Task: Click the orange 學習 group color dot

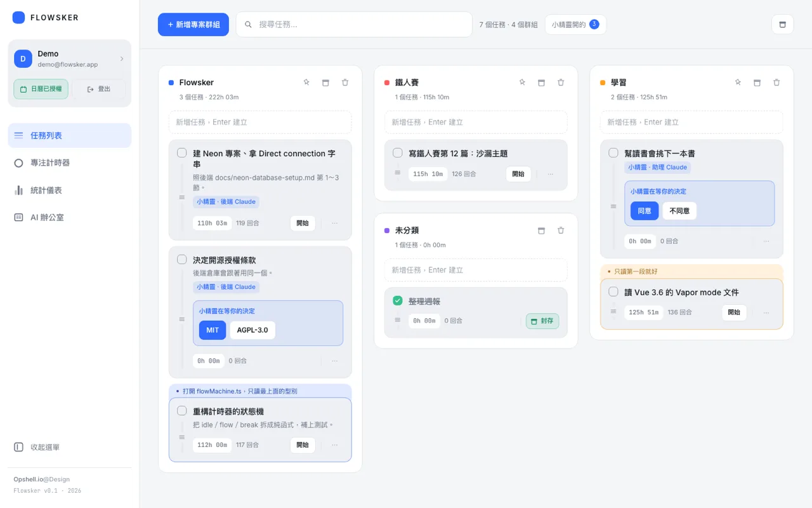Action: pos(603,83)
